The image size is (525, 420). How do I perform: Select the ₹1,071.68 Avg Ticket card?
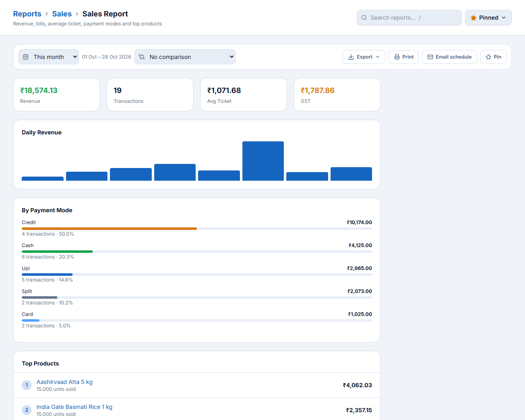(x=244, y=95)
